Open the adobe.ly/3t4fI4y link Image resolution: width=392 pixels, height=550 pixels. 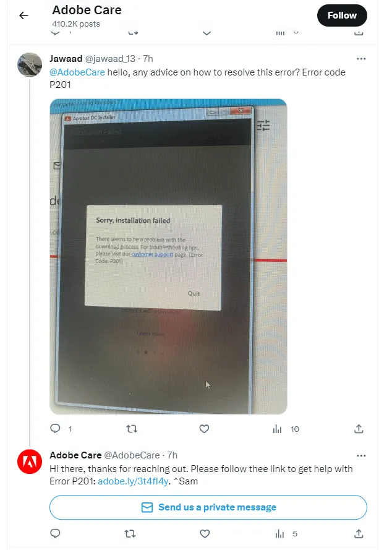pyautogui.click(x=133, y=481)
